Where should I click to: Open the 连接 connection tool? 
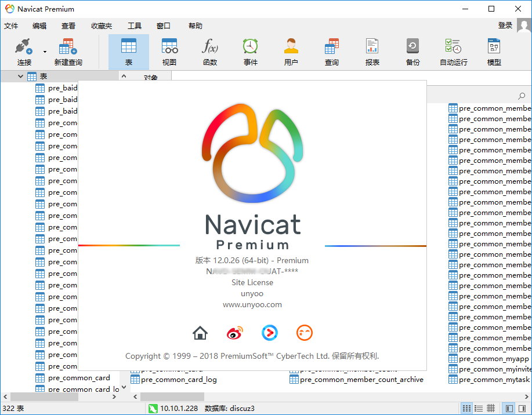(x=24, y=52)
